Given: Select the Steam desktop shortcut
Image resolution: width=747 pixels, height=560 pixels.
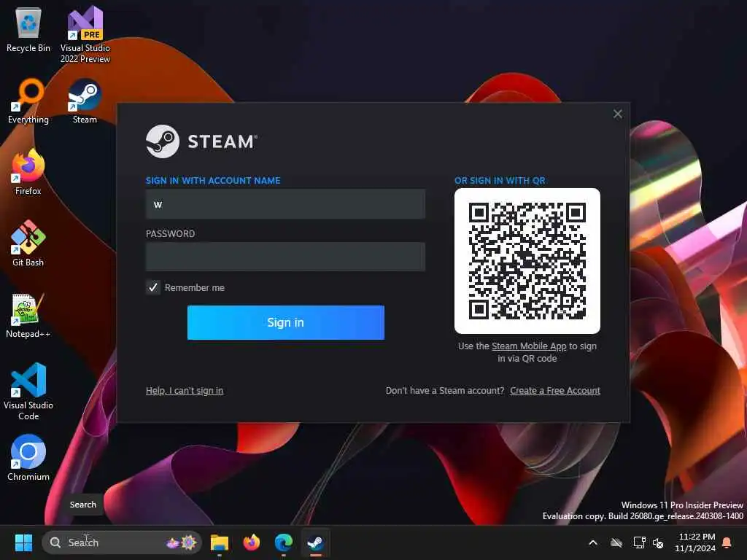Looking at the screenshot, I should tap(85, 101).
